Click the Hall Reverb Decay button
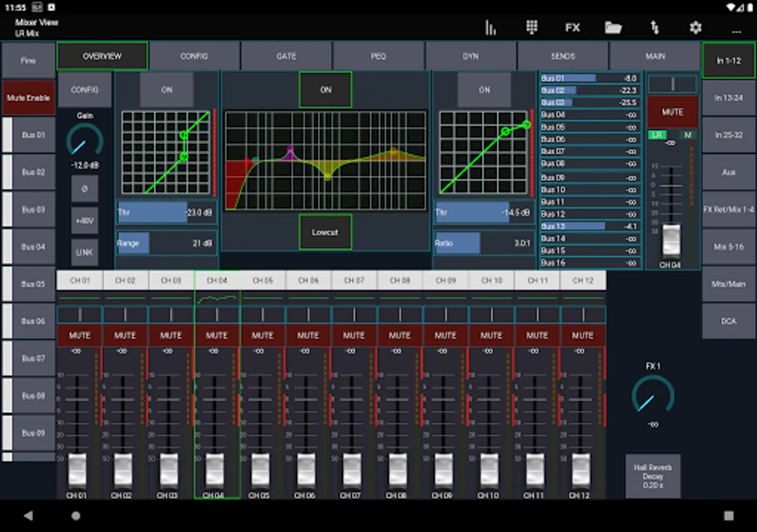This screenshot has height=532, width=757. (653, 476)
